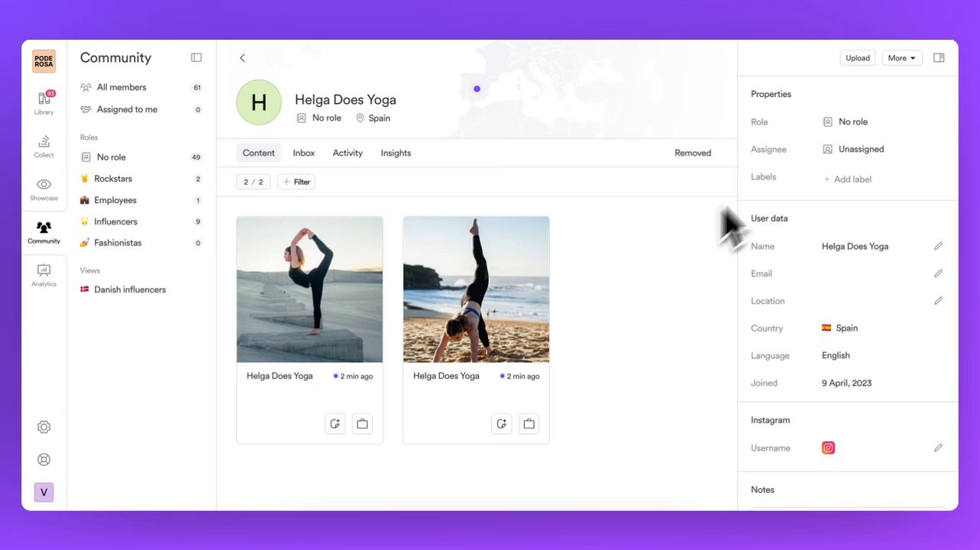Select Assigned to me
The height and width of the screenshot is (550, 980).
click(x=141, y=109)
